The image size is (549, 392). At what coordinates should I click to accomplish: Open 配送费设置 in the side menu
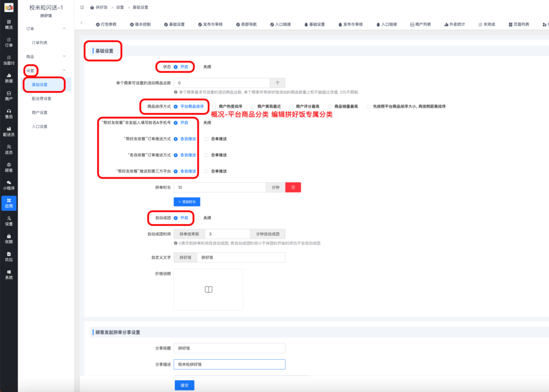41,99
